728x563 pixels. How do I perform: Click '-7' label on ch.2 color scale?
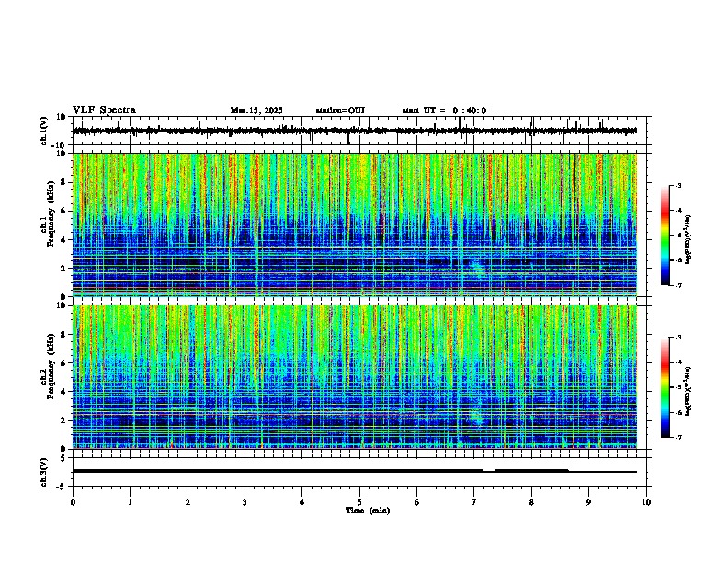[677, 437]
